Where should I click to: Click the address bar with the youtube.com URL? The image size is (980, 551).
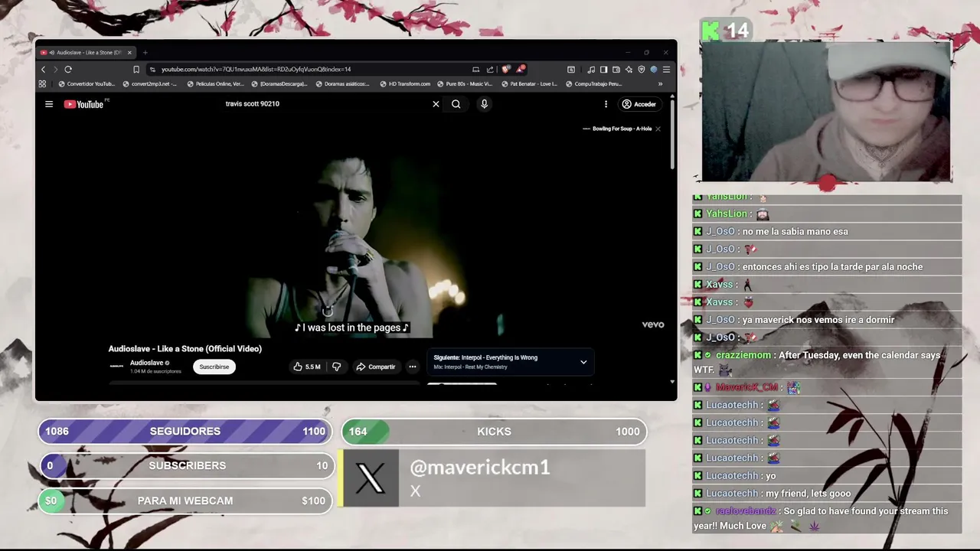[x=306, y=69]
